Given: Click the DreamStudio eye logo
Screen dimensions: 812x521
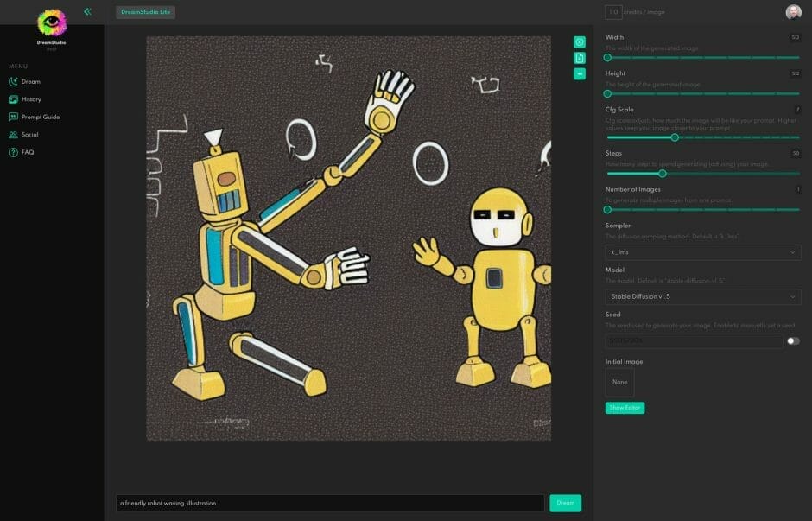Looking at the screenshot, I should [x=51, y=23].
